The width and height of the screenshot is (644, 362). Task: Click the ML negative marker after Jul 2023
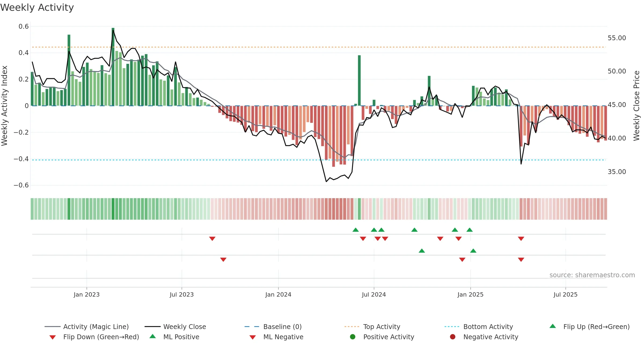(x=223, y=260)
